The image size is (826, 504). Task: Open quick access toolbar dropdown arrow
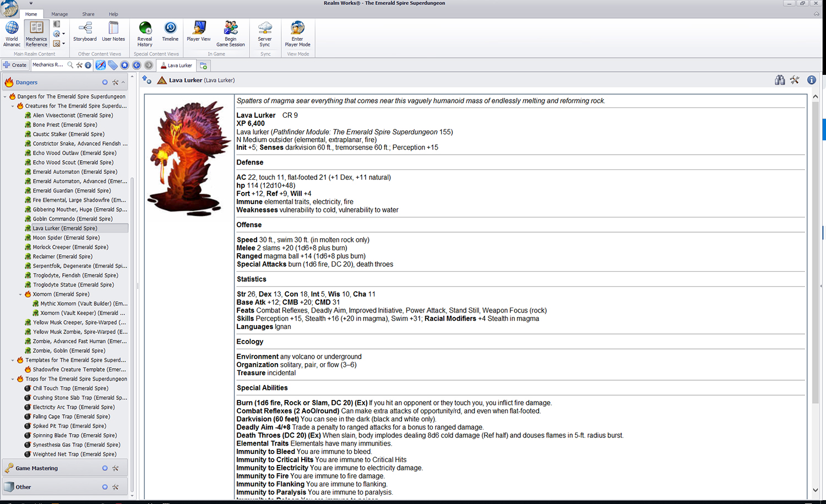pos(31,3)
